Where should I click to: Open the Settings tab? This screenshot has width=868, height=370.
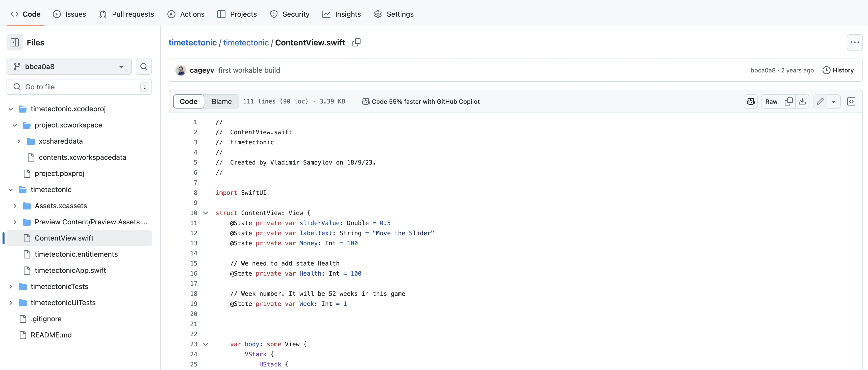394,14
